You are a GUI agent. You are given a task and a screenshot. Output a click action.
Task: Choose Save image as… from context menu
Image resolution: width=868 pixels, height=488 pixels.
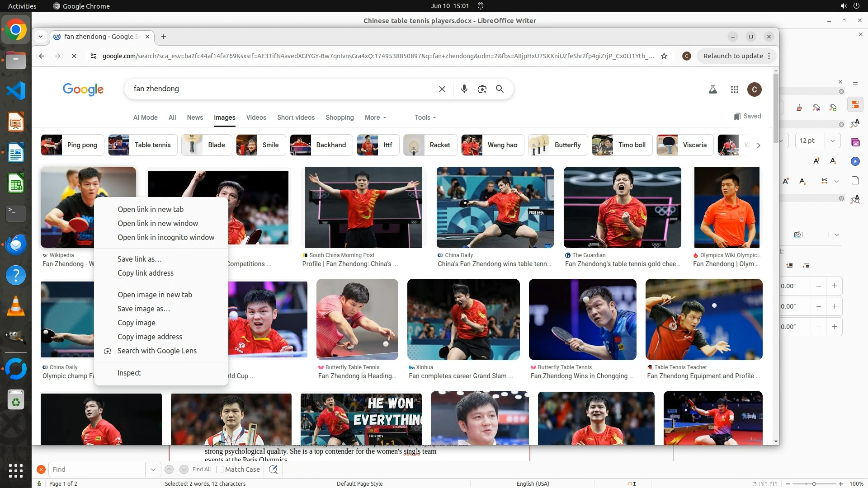144,309
